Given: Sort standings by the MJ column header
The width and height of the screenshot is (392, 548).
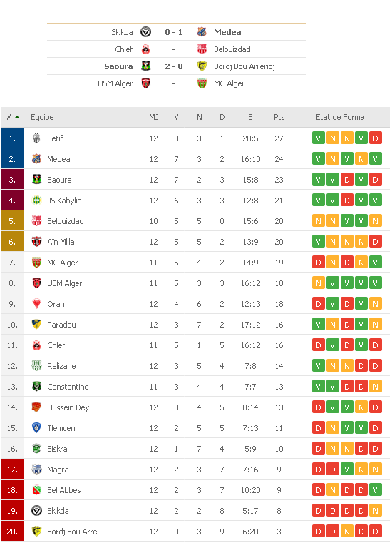Looking at the screenshot, I should [153, 117].
